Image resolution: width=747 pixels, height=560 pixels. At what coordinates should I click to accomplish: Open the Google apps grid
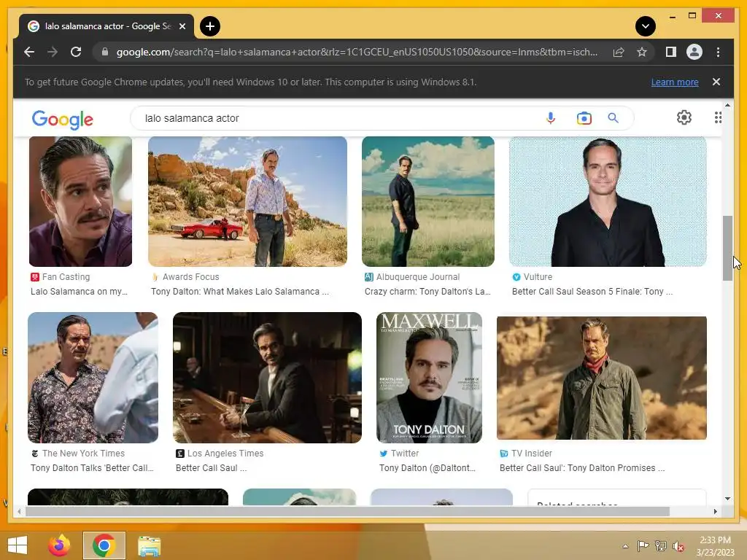pyautogui.click(x=718, y=117)
